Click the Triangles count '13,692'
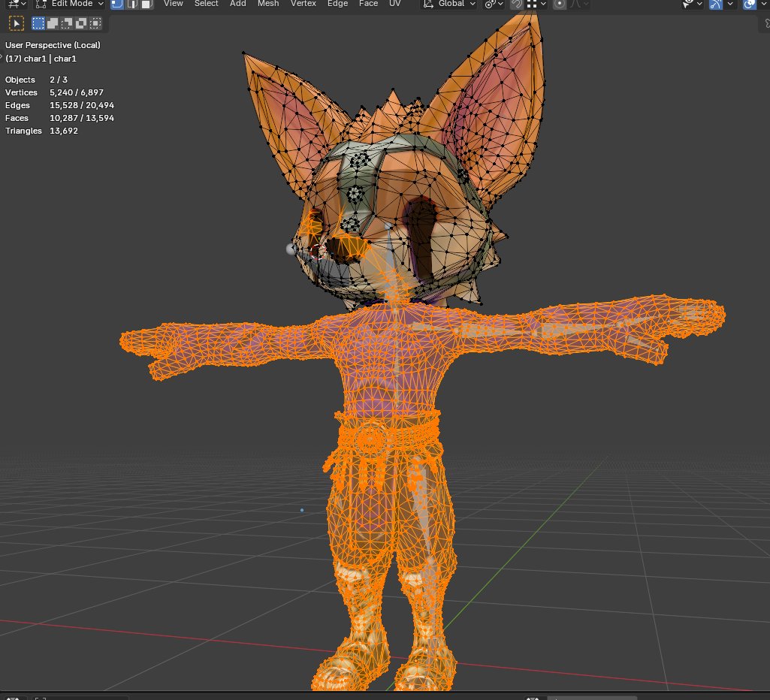Image resolution: width=770 pixels, height=700 pixels. pos(63,131)
